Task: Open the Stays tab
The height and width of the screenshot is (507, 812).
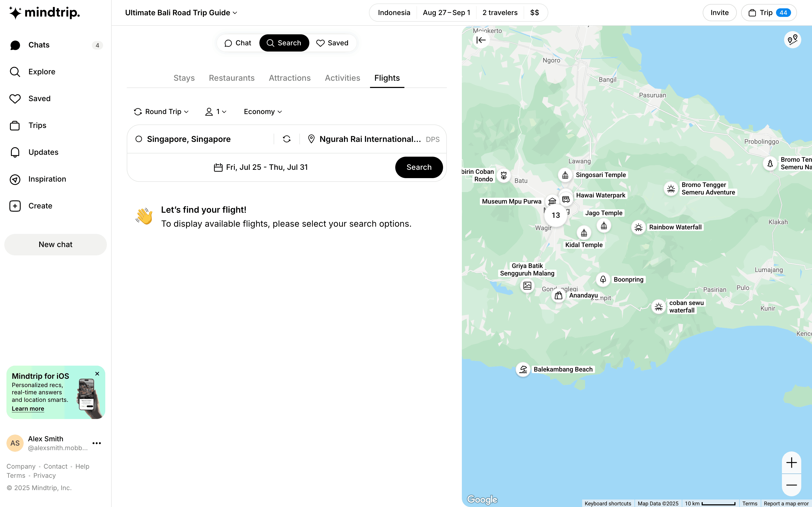Action: coord(184,78)
